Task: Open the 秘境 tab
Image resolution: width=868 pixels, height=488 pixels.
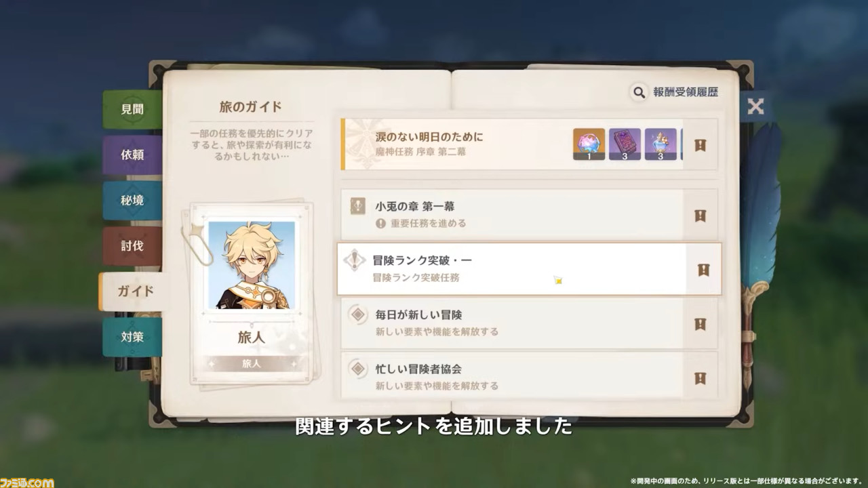Action: pyautogui.click(x=132, y=201)
